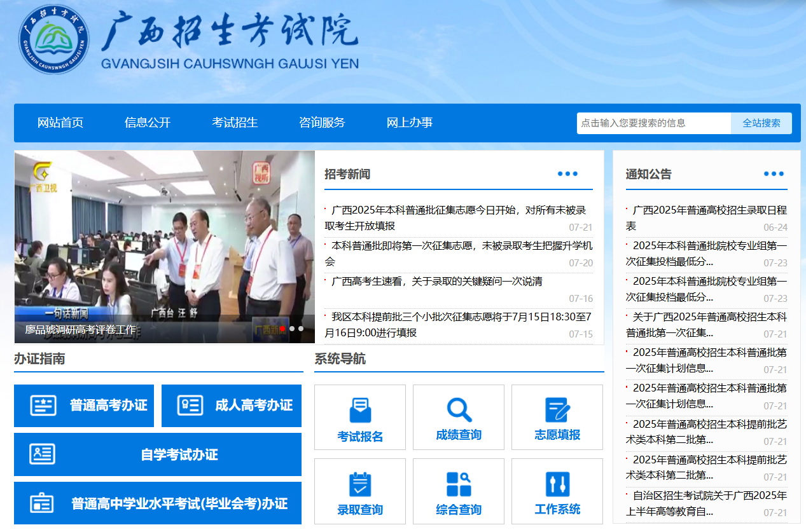Click 普通高中学业水平考试(毕业会考)办证 button
The image size is (806, 532).
coord(158,503)
